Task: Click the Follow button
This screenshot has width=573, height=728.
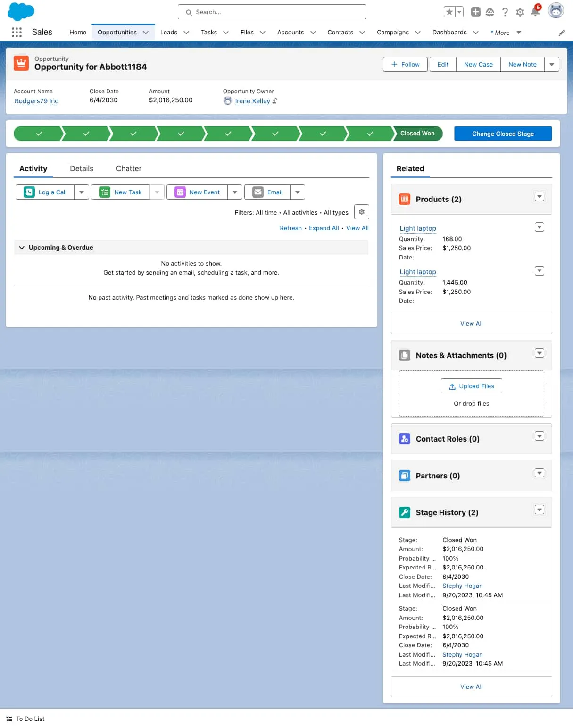Action: click(x=405, y=64)
